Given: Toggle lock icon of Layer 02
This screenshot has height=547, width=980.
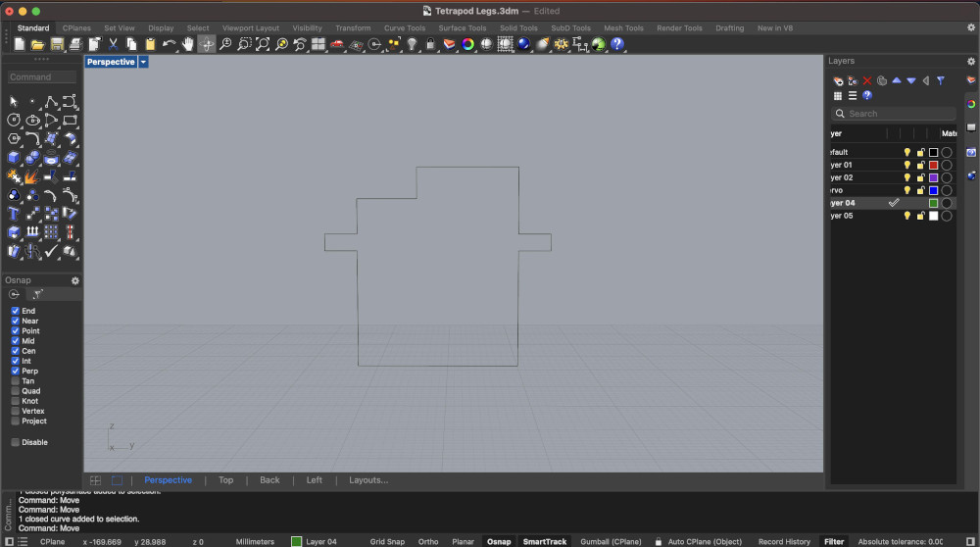Looking at the screenshot, I should click(x=920, y=177).
